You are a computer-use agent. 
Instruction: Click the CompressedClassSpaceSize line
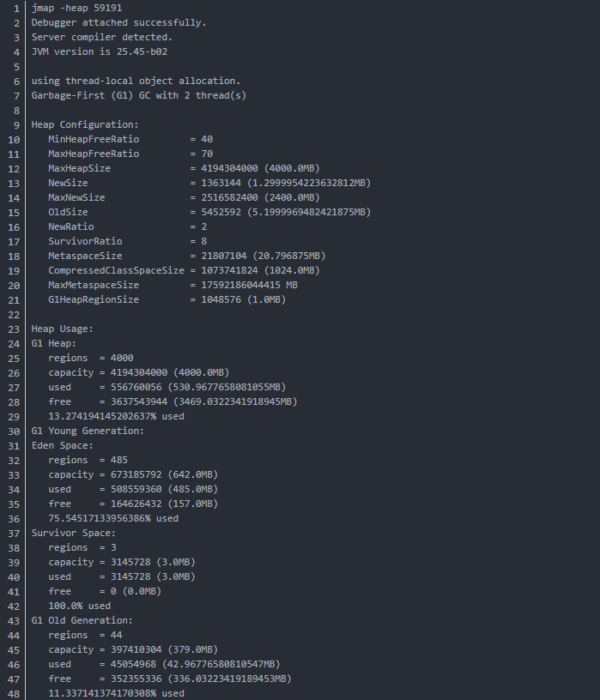pyautogui.click(x=184, y=270)
